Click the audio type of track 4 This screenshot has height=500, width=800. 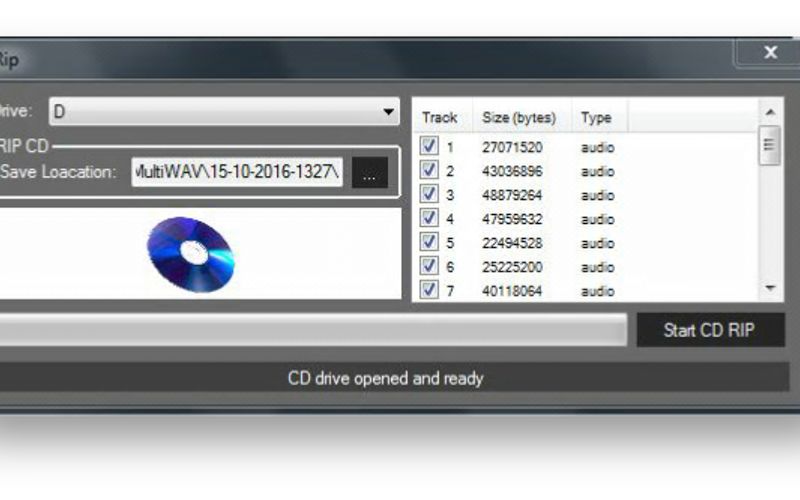pos(597,220)
